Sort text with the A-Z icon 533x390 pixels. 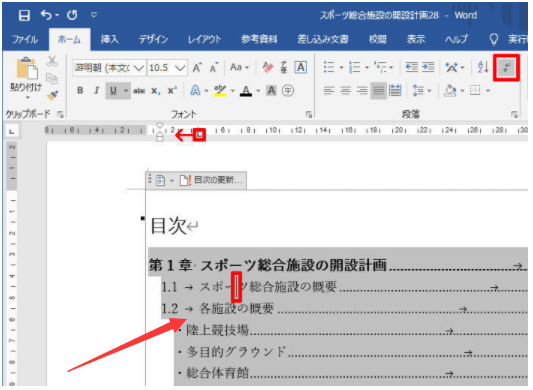click(483, 67)
